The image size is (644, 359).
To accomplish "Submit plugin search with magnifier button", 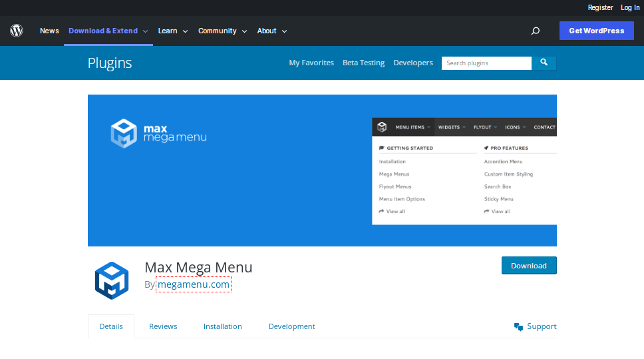I will pyautogui.click(x=544, y=63).
